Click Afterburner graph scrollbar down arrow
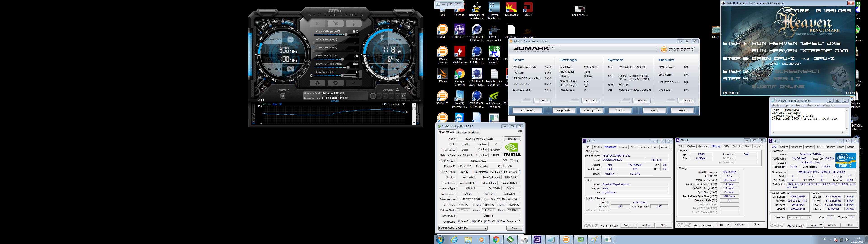868x244 pixels. [414, 123]
